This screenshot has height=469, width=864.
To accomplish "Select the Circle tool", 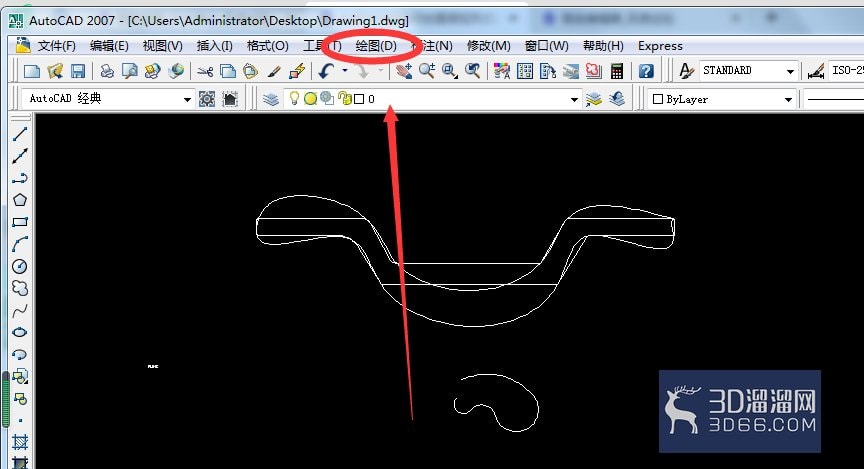I will 20,266.
